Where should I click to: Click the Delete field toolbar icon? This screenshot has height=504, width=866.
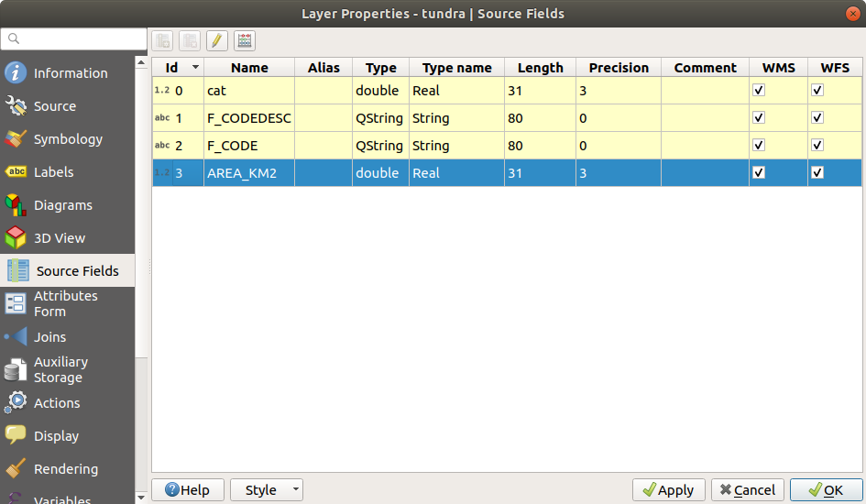click(x=190, y=41)
